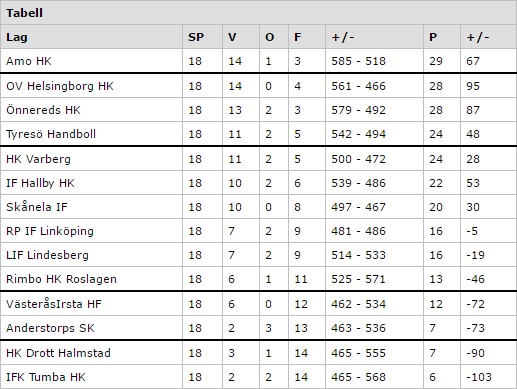
Task: Click the Tabell title heading
Action: pyautogui.click(x=24, y=13)
